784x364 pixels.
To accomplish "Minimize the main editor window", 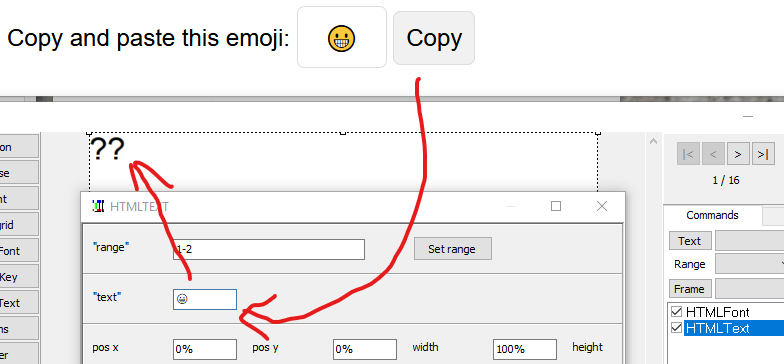I will 748,116.
